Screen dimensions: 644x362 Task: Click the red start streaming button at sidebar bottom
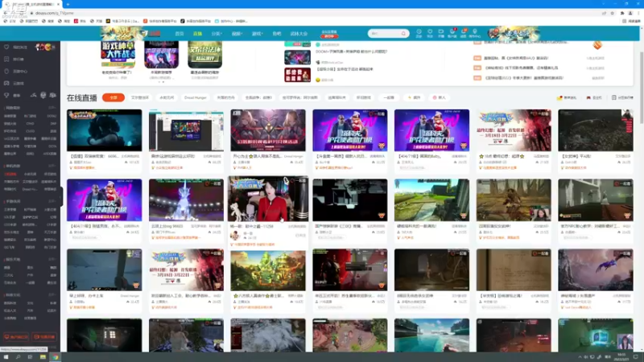point(44,337)
